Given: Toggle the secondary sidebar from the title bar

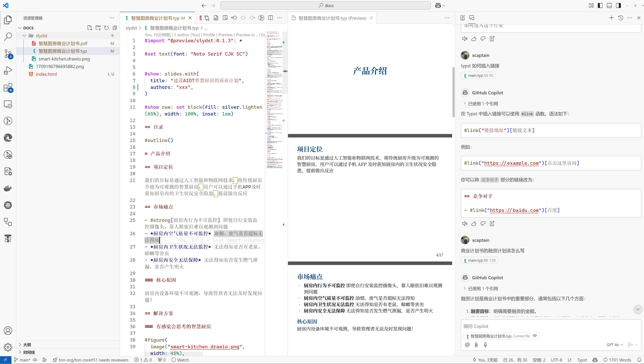Looking at the screenshot, I should pyautogui.click(x=618, y=5).
